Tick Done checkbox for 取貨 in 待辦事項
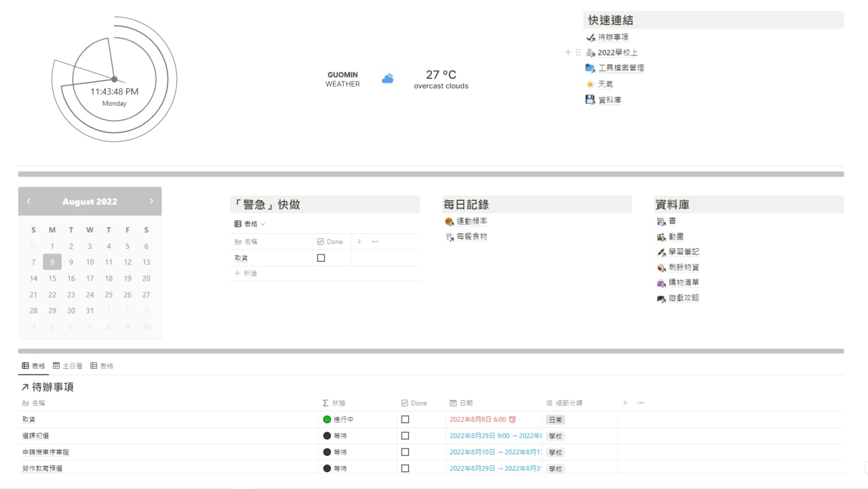The height and width of the screenshot is (489, 868). tap(406, 419)
